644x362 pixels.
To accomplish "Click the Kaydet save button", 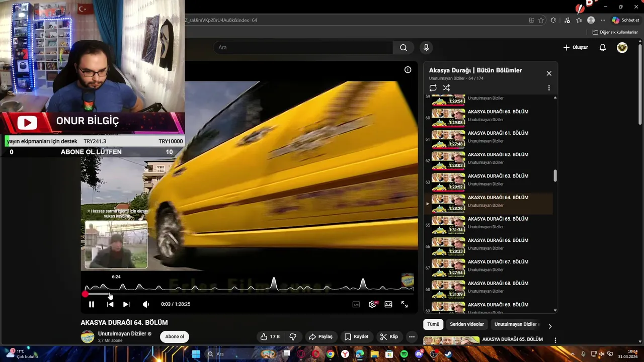I will tap(356, 336).
